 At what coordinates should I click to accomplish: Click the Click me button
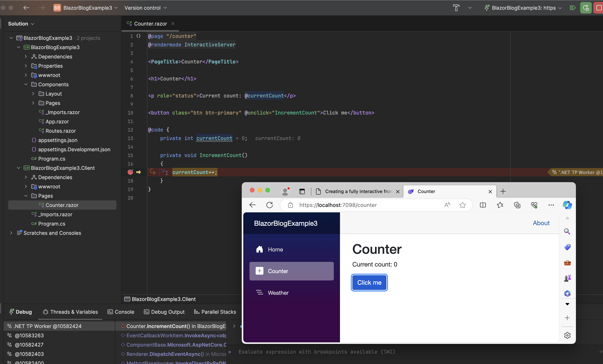coord(369,283)
